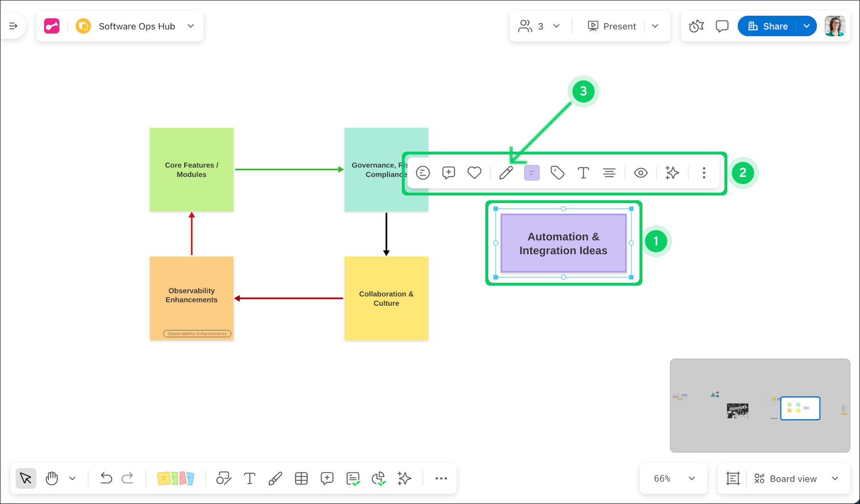This screenshot has height=504, width=860.
Task: Select the pen drawing tool in bottom toolbar
Action: coord(275,478)
